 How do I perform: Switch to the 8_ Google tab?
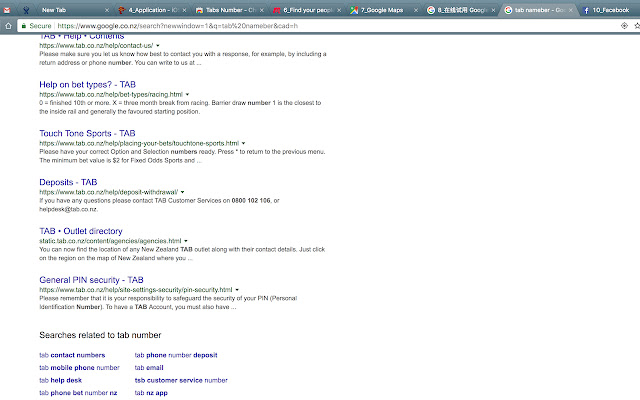click(458, 10)
